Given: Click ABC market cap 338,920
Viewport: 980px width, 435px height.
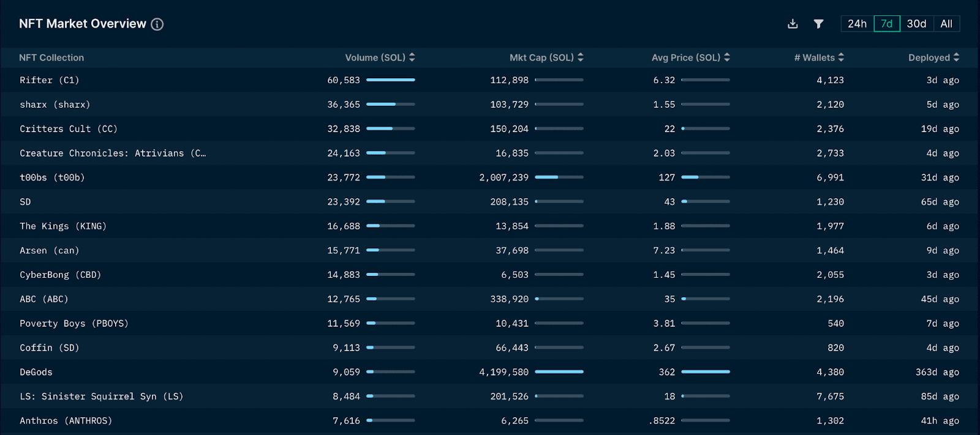Looking at the screenshot, I should [510, 299].
